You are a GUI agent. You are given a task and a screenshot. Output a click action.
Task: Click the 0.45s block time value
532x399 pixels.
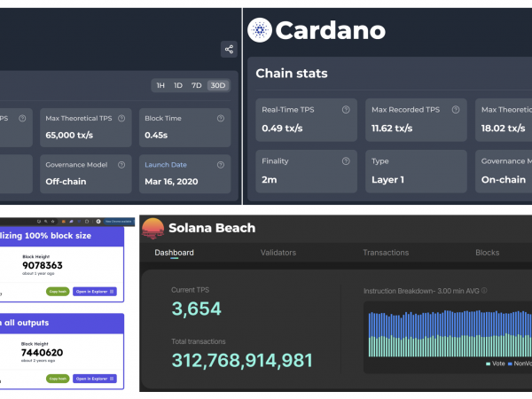156,135
